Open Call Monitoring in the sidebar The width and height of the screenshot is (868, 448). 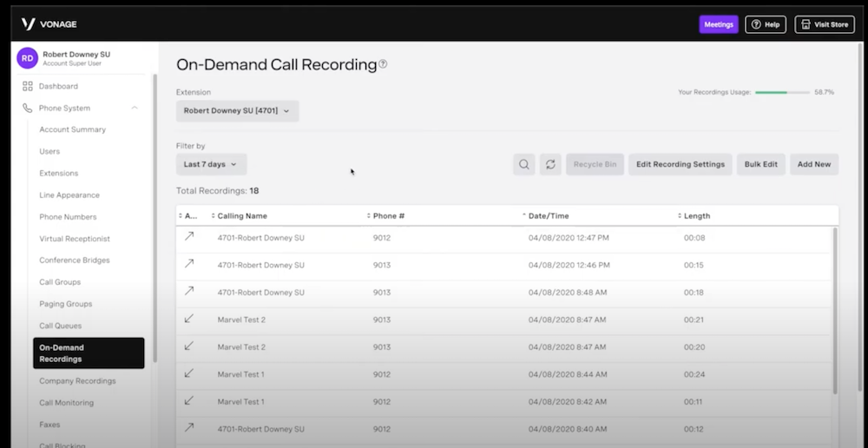click(67, 403)
